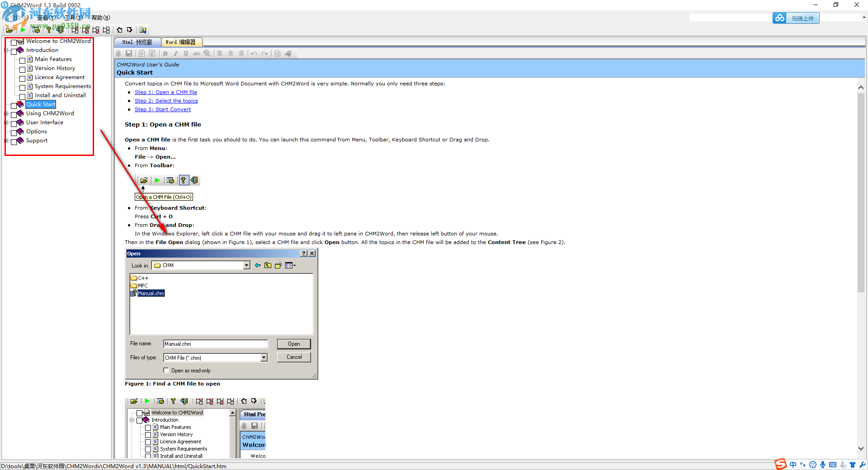Viewport: 868px width, 470px height.
Task: Switch to the Html 预览窗 tab
Action: point(137,42)
